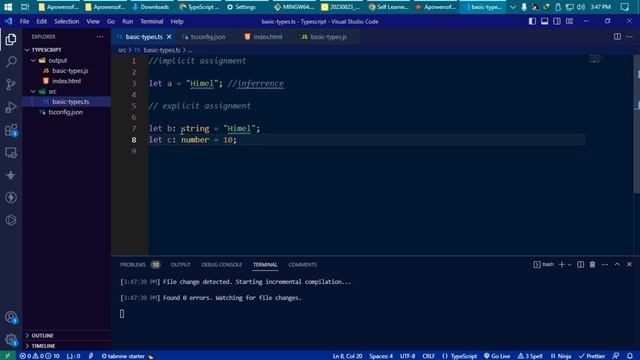
Task: Click errors and warnings status bar item
Action: (x=40, y=356)
